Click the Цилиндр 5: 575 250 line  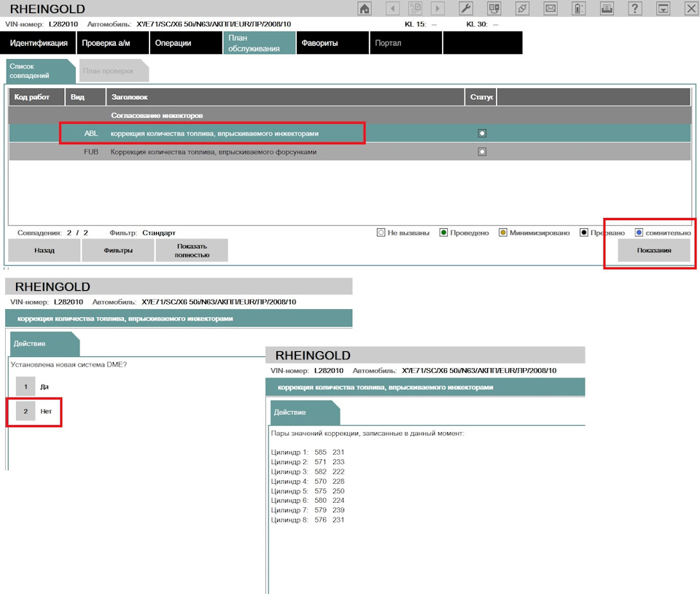click(308, 491)
